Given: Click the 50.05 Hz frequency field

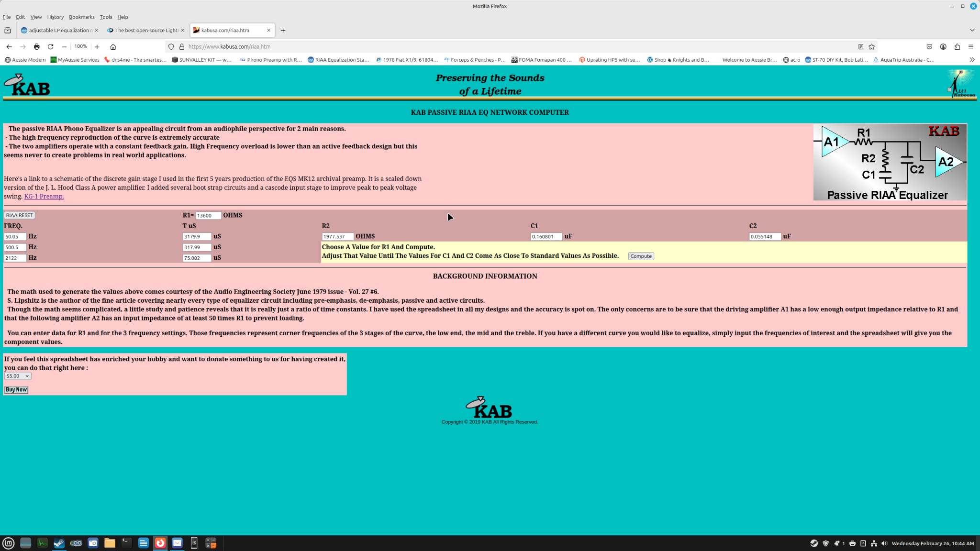Looking at the screenshot, I should tap(15, 237).
